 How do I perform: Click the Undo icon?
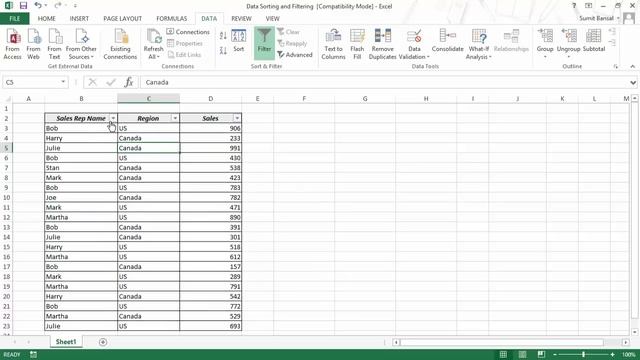38,6
